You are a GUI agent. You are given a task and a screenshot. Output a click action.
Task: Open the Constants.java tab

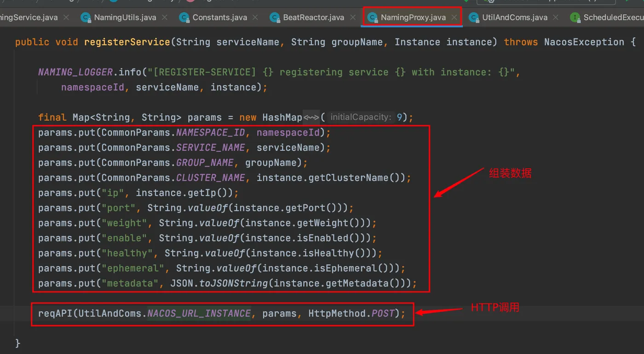tap(220, 17)
